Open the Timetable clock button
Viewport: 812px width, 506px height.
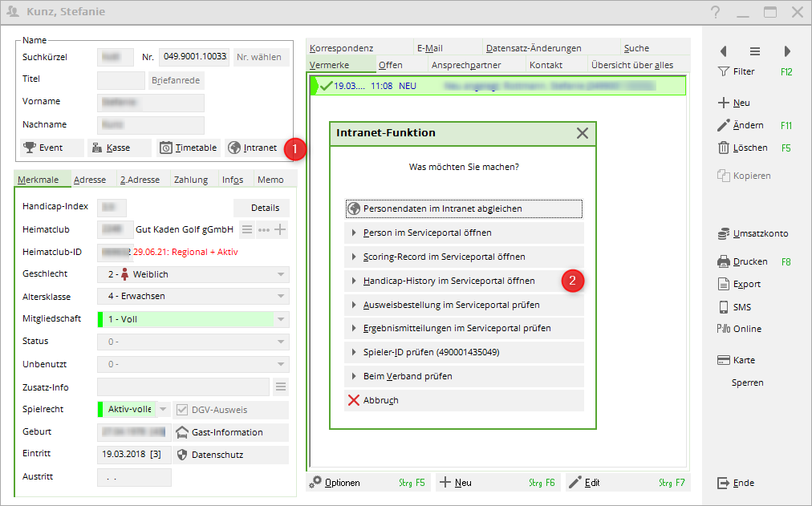(x=188, y=148)
